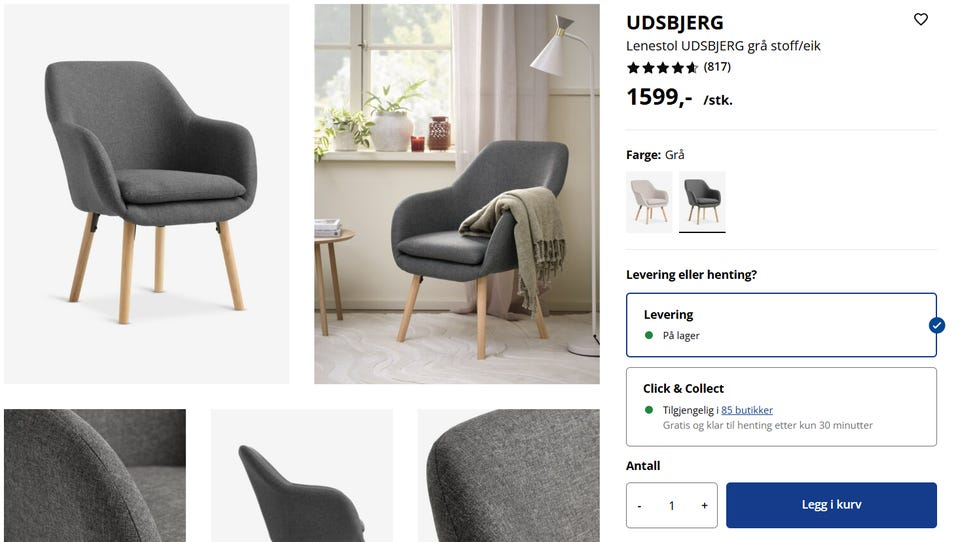Choose the Levering delivery option
Screen dimensions: 960x542
(x=781, y=325)
